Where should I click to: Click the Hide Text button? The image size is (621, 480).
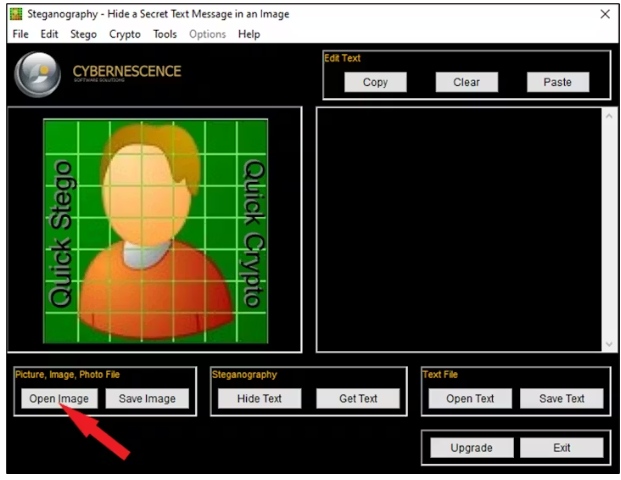257,398
